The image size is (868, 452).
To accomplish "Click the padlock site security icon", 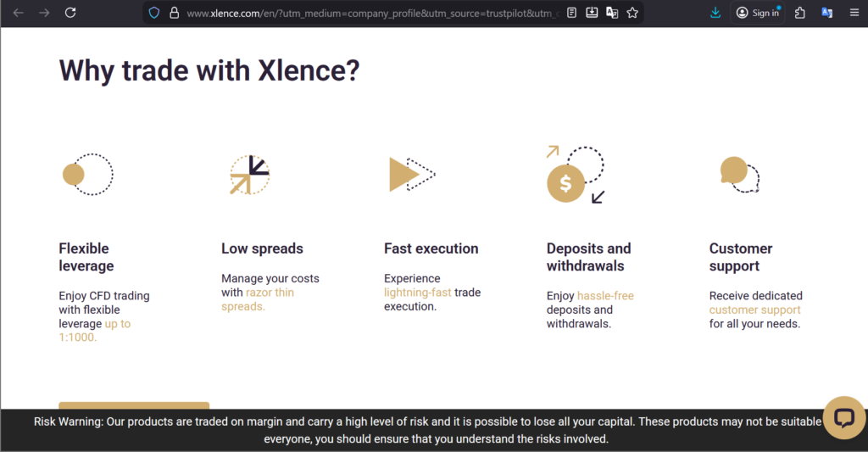I will (174, 13).
